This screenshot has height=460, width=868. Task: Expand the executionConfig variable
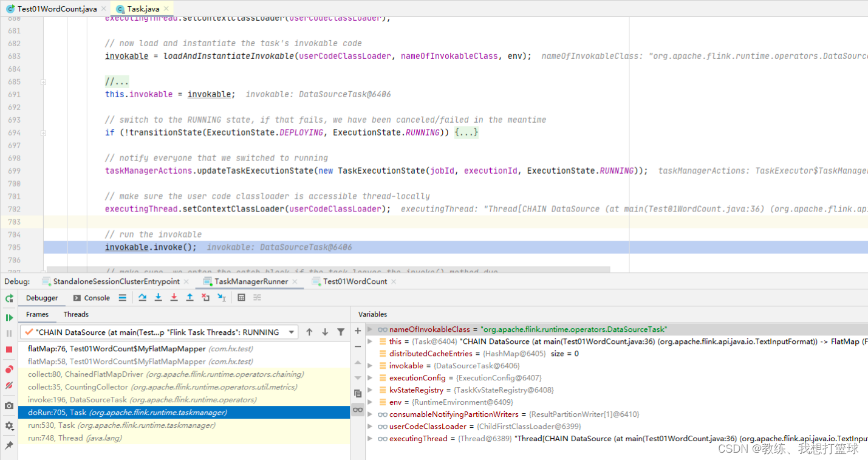371,378
